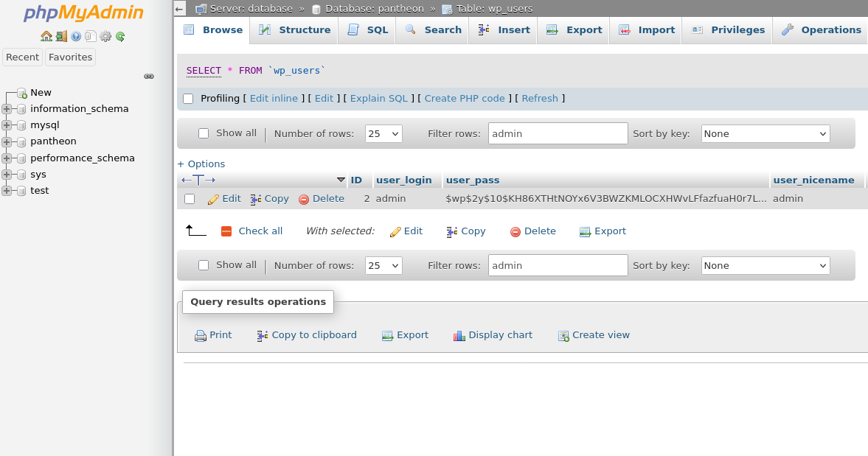This screenshot has height=456, width=868.
Task: Toggle the Profiling checkbox
Action: [x=188, y=99]
